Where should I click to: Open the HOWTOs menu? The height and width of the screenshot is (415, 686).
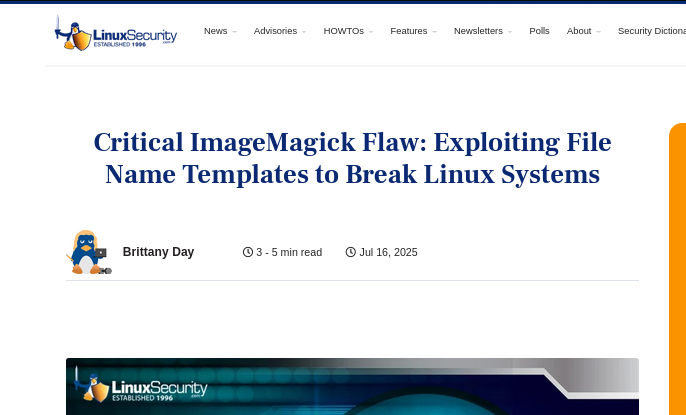pyautogui.click(x=343, y=31)
